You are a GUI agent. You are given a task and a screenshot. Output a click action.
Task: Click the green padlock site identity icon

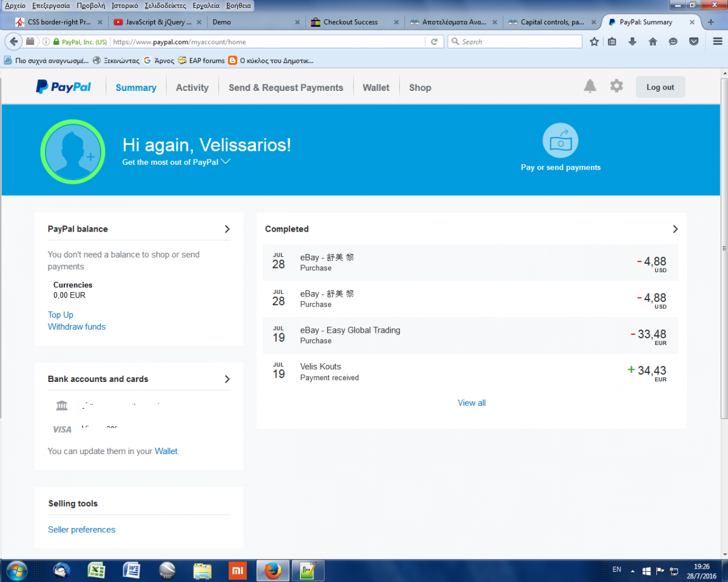click(x=56, y=42)
